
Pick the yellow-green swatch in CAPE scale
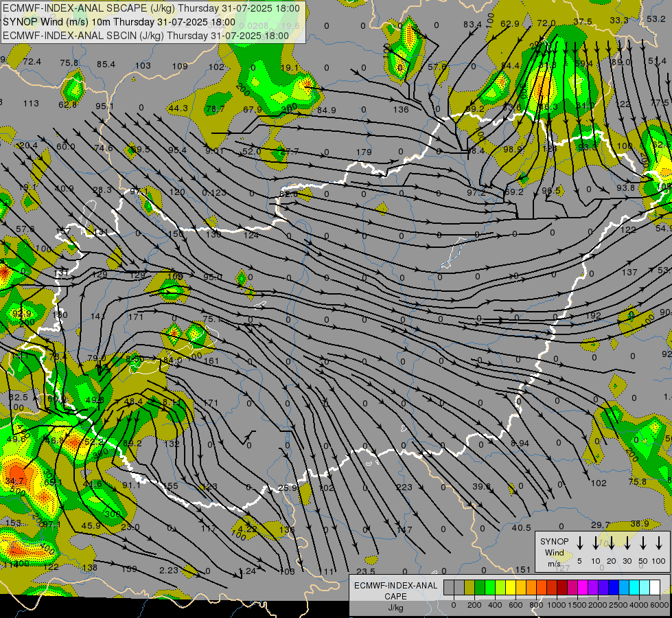(500, 587)
